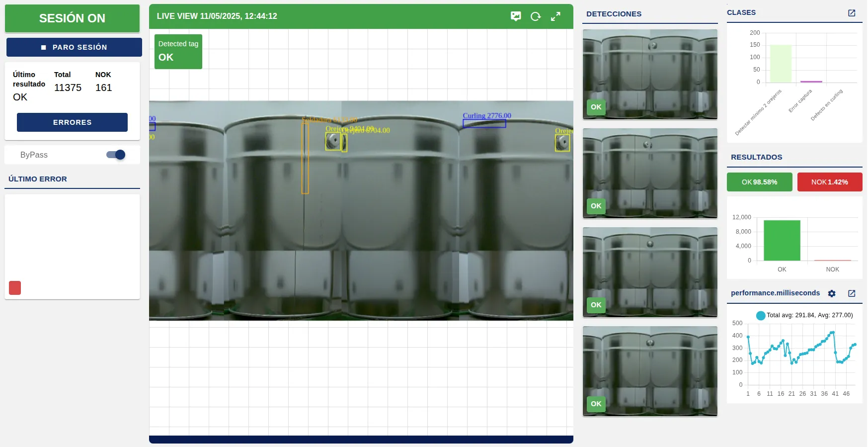
Task: Open performance.milliseconds chart in external view
Action: [852, 293]
